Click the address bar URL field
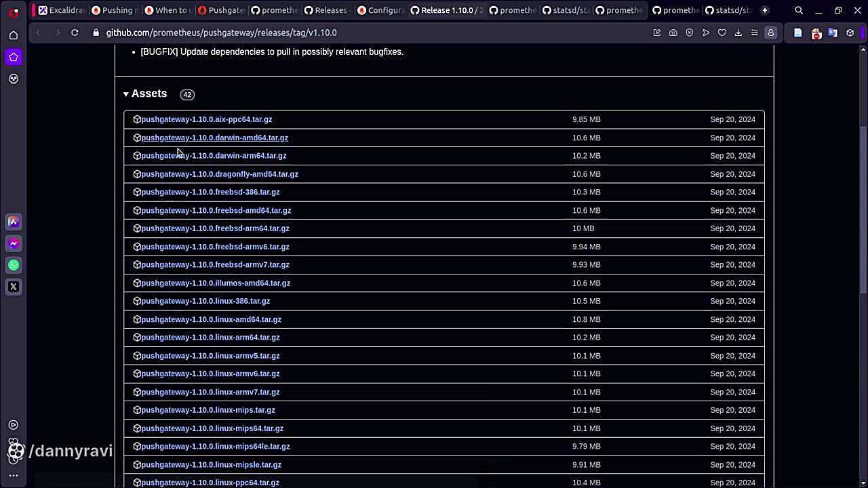 [x=221, y=33]
